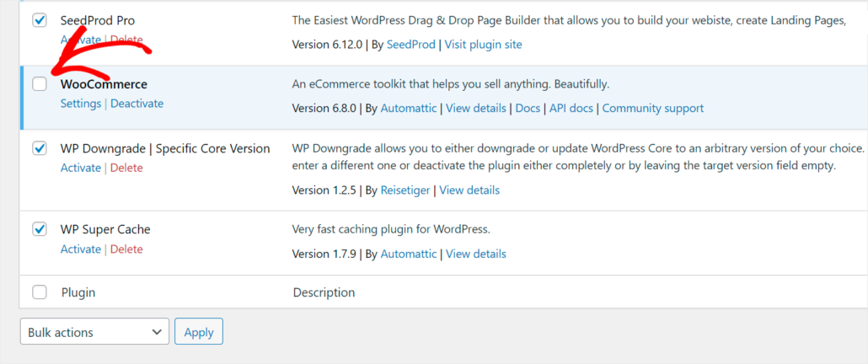Click 'An eCommerce toolkit' description text
Viewport: 868px width, 364px height.
pyautogui.click(x=450, y=84)
